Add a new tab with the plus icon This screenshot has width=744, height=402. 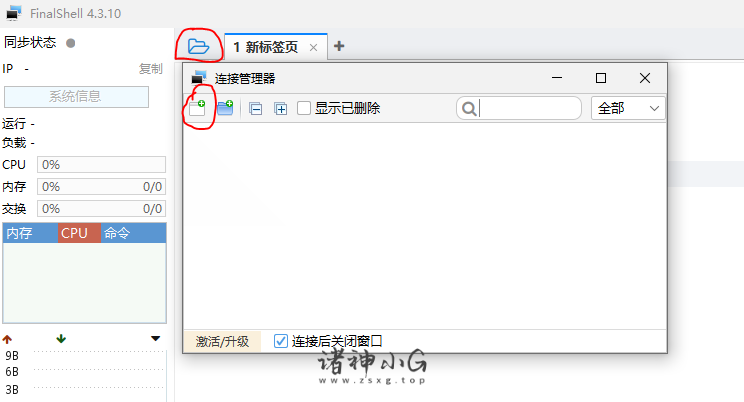click(339, 46)
